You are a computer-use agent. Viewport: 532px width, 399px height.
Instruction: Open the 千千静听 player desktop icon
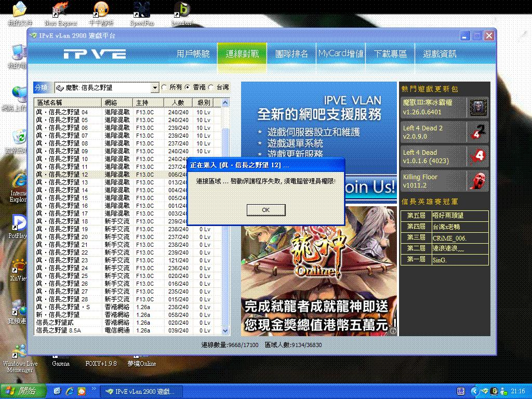(101, 14)
